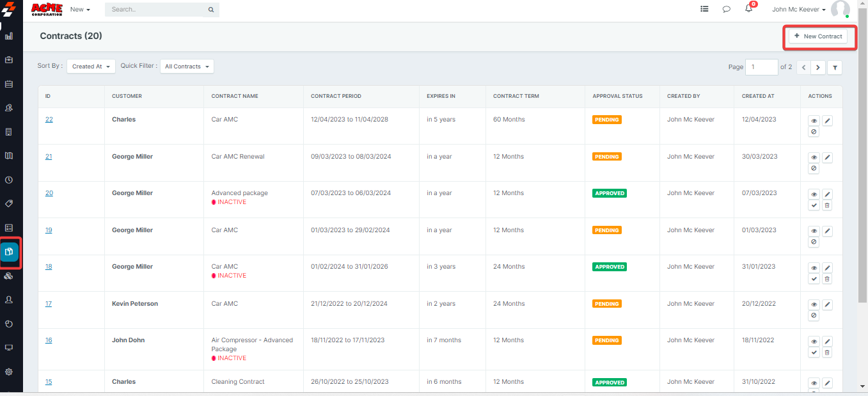Click the cancel icon for contract 19

pos(814,242)
